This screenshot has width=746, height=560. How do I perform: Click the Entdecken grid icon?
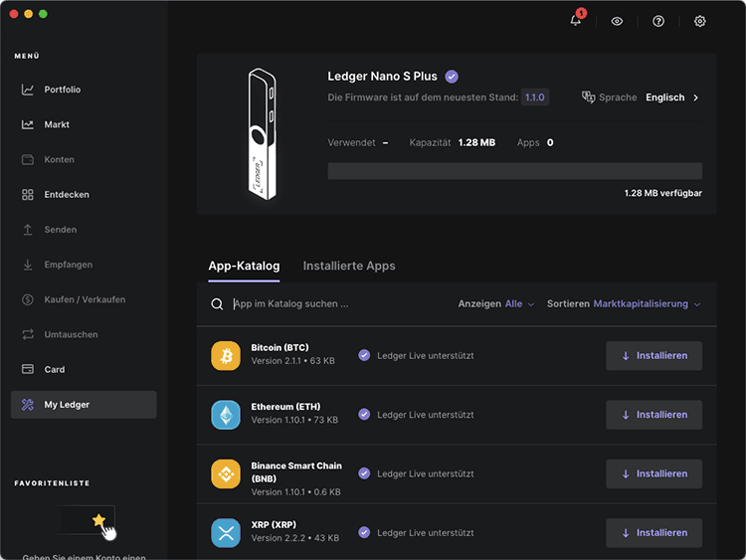pyautogui.click(x=28, y=195)
